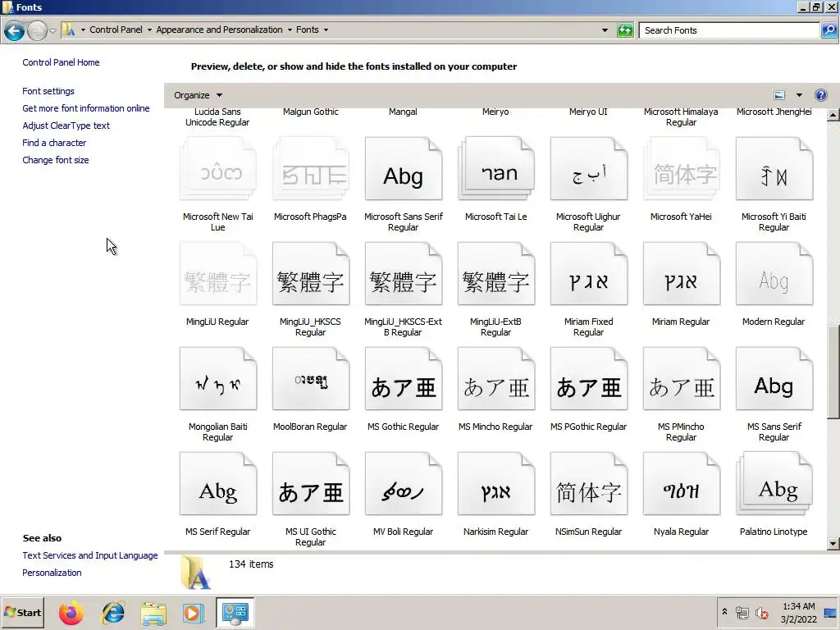Select the Microsoft PhagsPa font icon
840x630 pixels.
(x=311, y=169)
